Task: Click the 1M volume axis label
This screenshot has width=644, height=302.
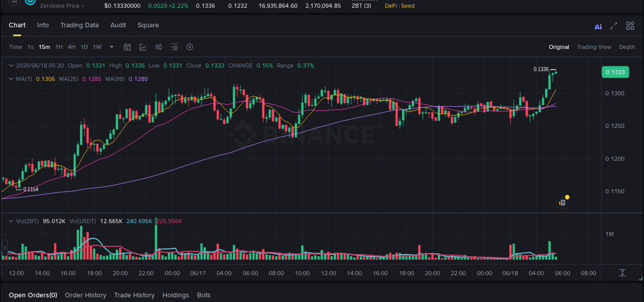Action: 609,234
